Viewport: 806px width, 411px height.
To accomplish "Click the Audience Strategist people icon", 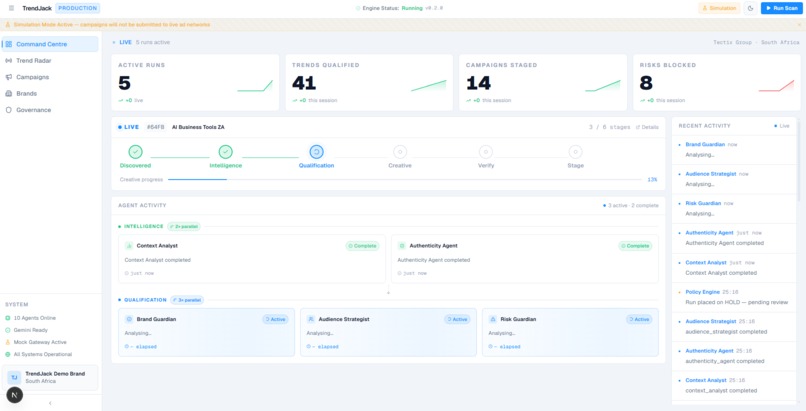I will 310,319.
